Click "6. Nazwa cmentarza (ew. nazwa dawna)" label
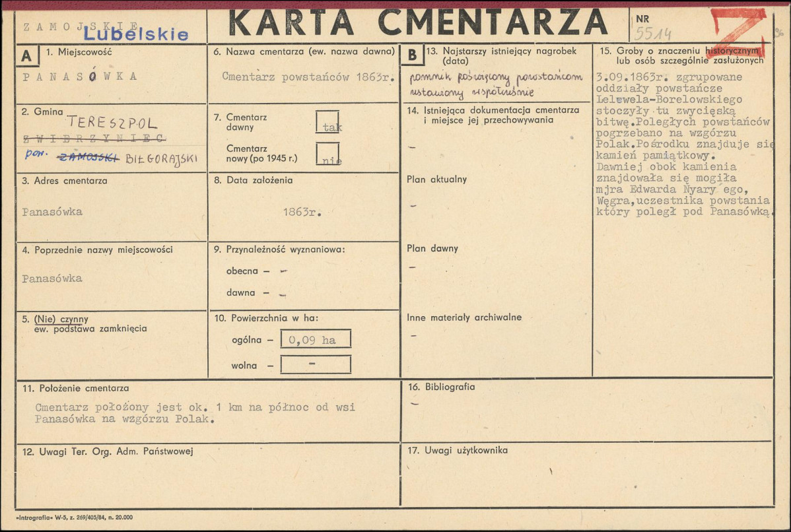Viewport: 791px width, 532px height. click(304, 51)
